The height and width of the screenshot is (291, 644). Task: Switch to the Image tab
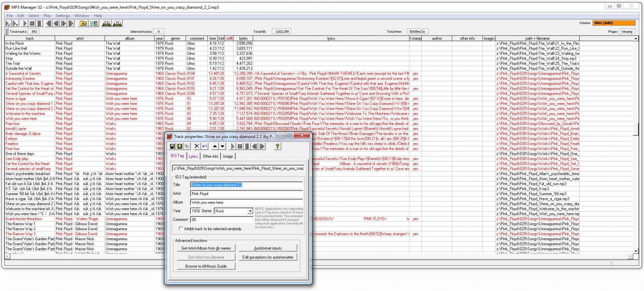point(228,156)
